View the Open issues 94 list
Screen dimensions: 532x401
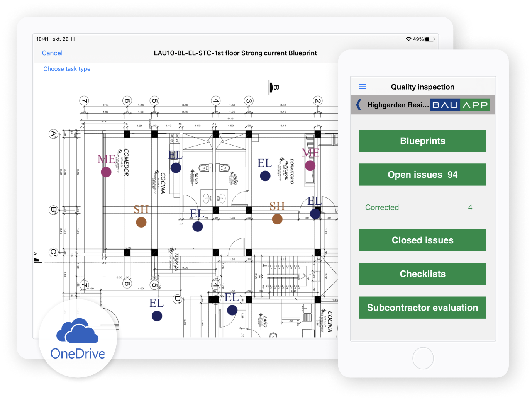pos(422,175)
